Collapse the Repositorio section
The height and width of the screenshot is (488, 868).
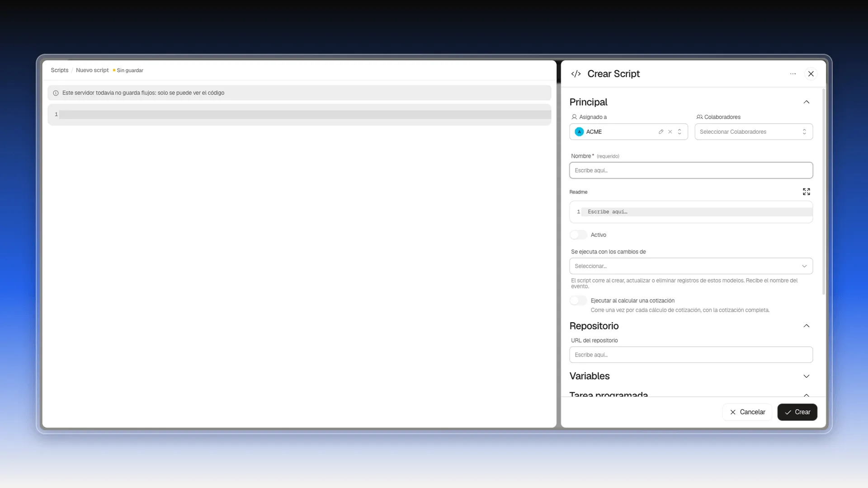tap(807, 326)
